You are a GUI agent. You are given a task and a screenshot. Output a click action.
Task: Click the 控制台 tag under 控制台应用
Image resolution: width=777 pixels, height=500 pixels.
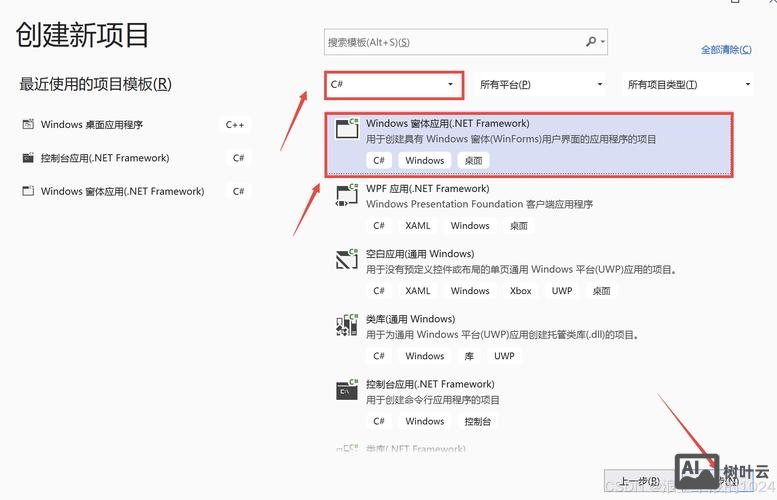[x=478, y=421]
